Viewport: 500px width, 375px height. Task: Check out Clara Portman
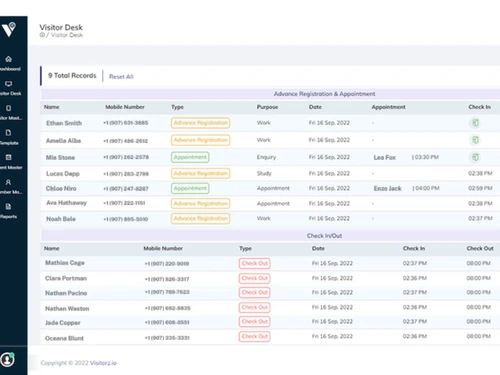tap(254, 278)
